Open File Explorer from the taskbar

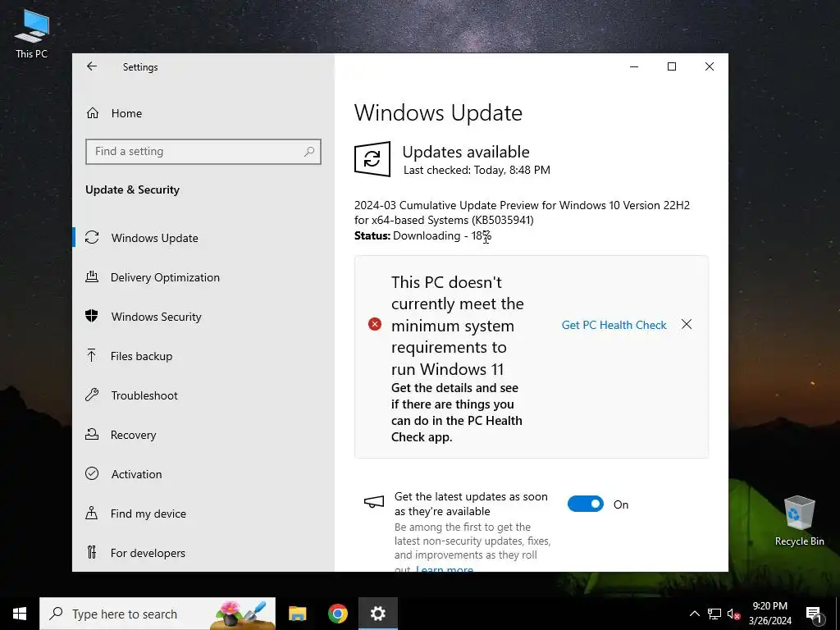tap(297, 614)
